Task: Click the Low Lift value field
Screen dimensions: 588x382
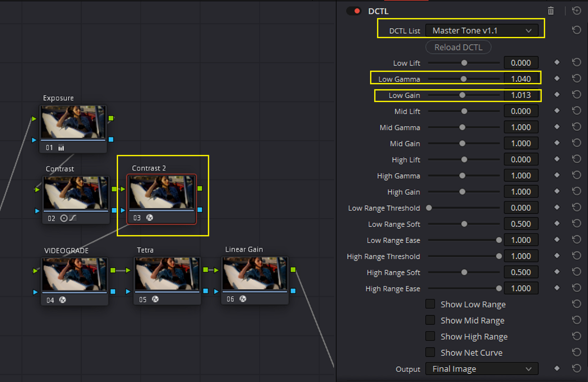Action: point(521,63)
